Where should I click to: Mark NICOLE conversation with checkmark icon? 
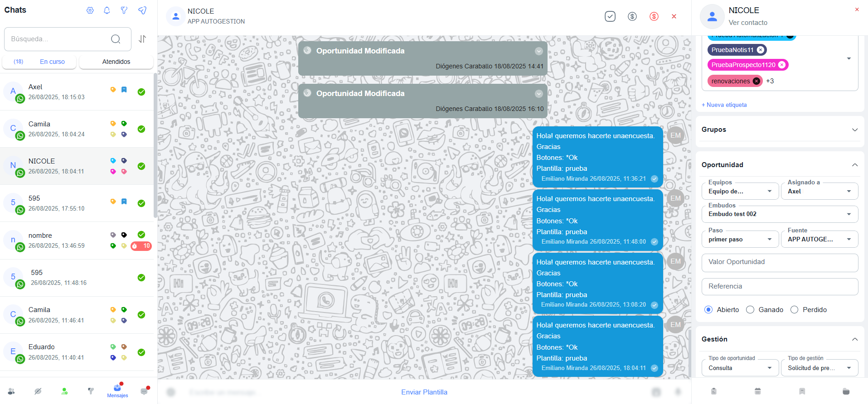pyautogui.click(x=610, y=16)
